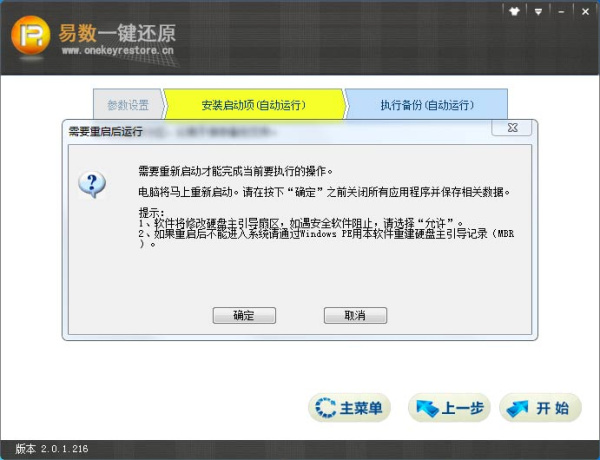Viewport: 600px width, 460px height.
Task: Confirm restart by pressing 确定
Action: [x=243, y=315]
